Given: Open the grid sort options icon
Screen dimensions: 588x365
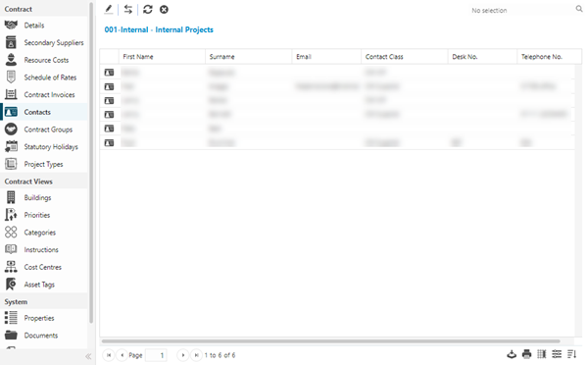Looking at the screenshot, I should pos(571,354).
